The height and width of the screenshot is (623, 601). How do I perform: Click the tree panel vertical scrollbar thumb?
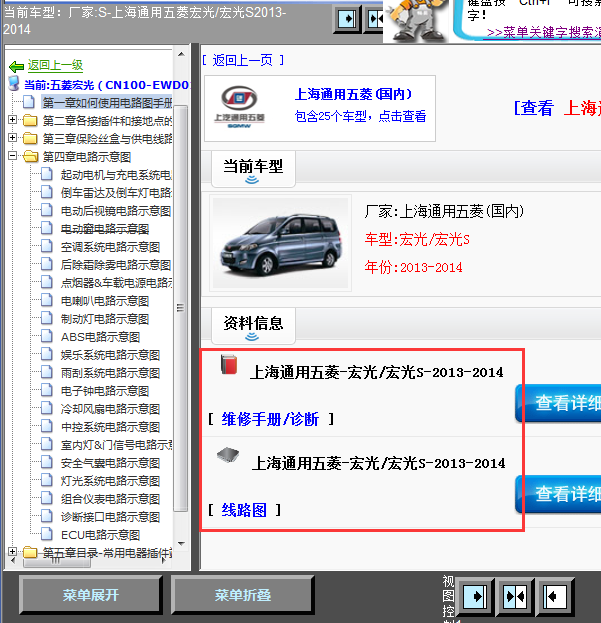pyautogui.click(x=180, y=308)
